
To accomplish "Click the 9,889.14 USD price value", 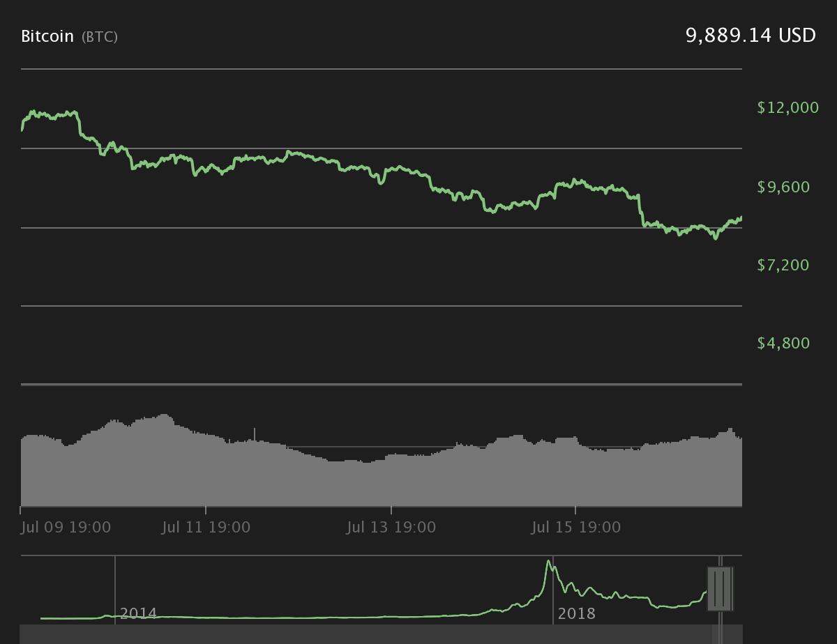I will pos(751,36).
